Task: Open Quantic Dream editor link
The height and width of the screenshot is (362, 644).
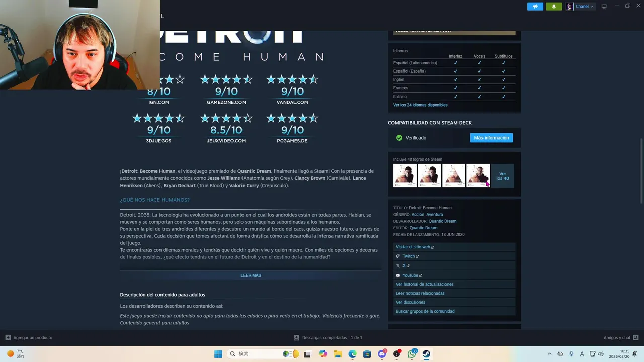Action: (423, 228)
